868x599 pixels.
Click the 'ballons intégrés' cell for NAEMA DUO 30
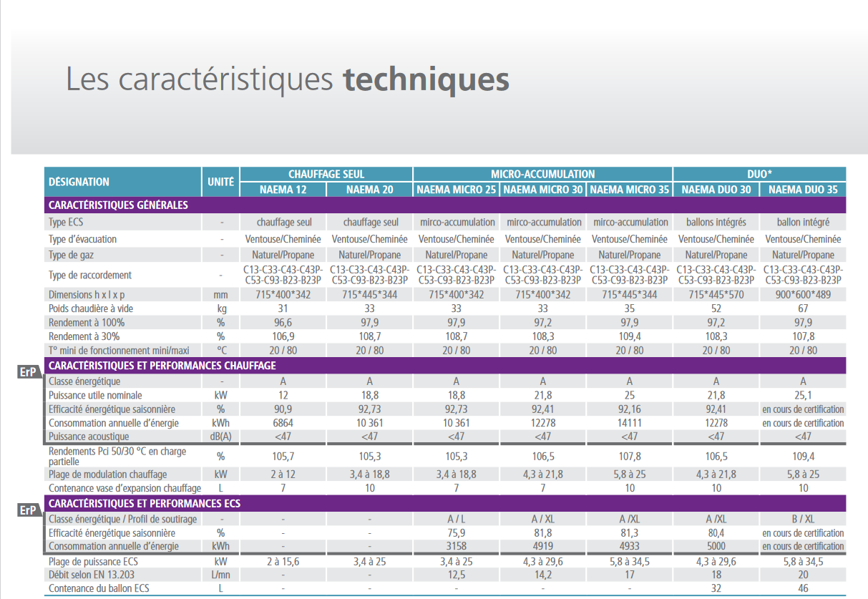[716, 223]
